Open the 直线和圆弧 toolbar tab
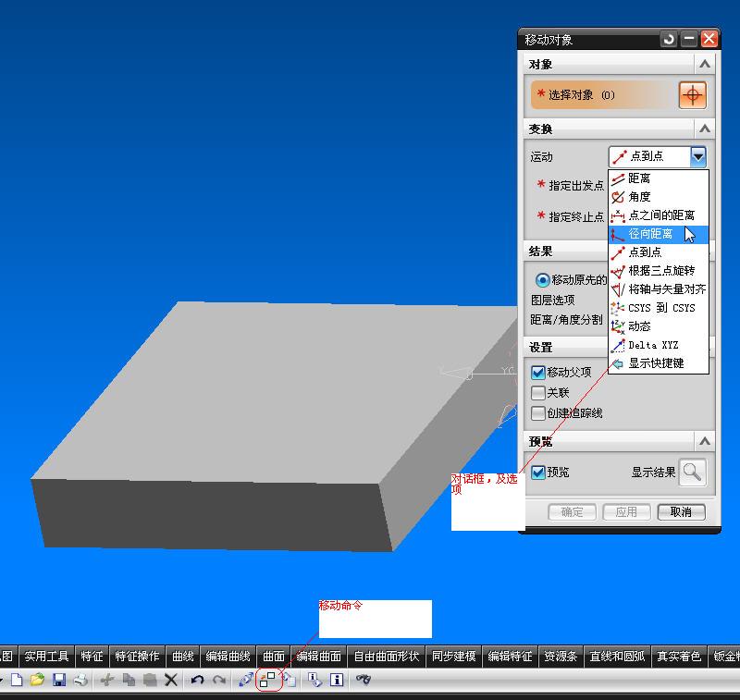 pyautogui.click(x=617, y=657)
